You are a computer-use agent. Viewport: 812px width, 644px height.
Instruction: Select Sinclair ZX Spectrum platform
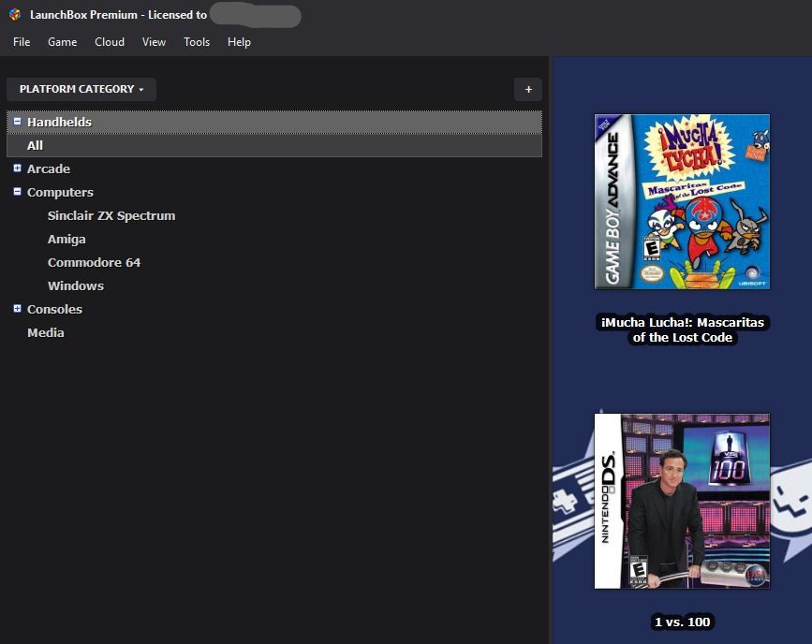[111, 215]
